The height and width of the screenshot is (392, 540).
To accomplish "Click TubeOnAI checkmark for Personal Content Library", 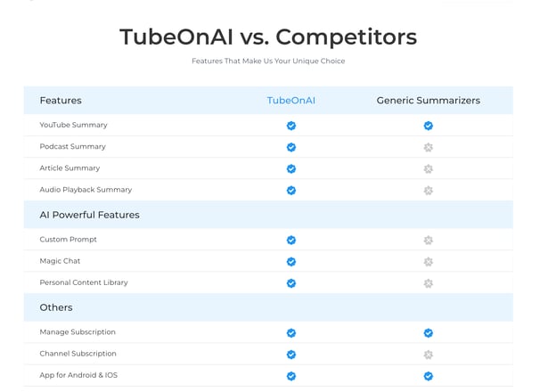I will [x=291, y=283].
